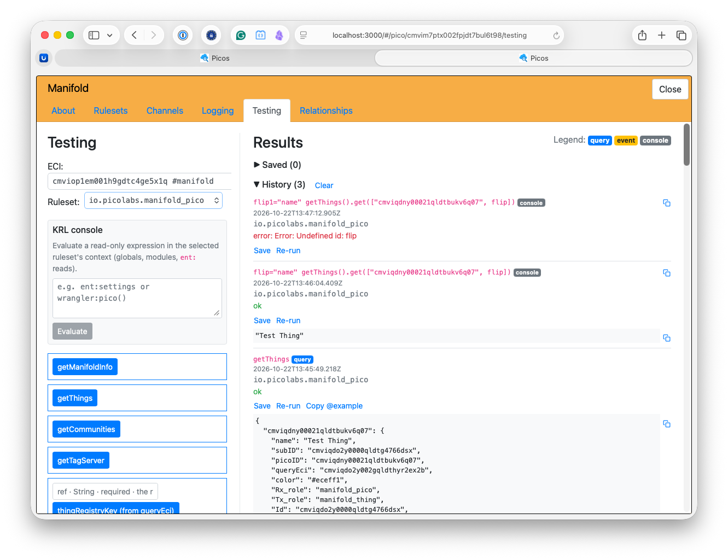Run the getThings query button

(x=75, y=398)
